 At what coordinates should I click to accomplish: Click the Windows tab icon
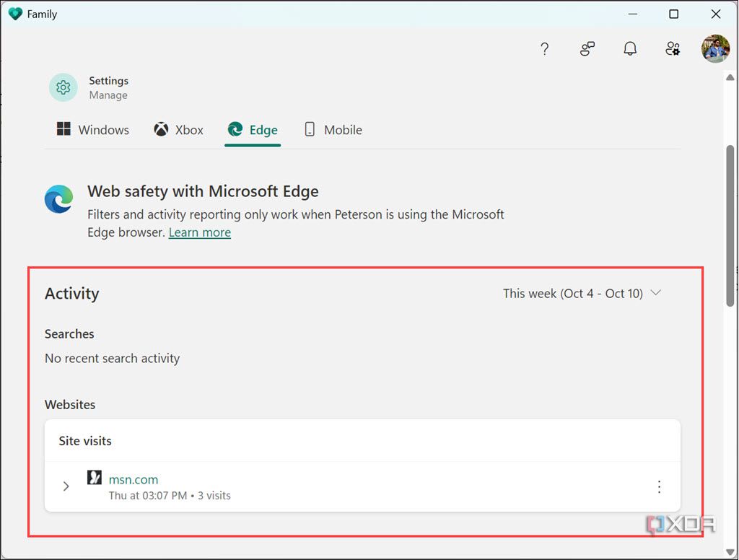(64, 129)
